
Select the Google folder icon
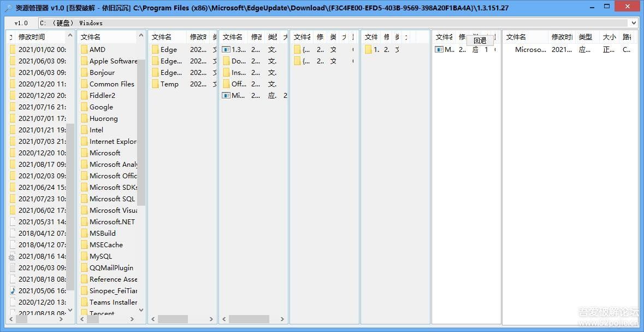coord(84,107)
